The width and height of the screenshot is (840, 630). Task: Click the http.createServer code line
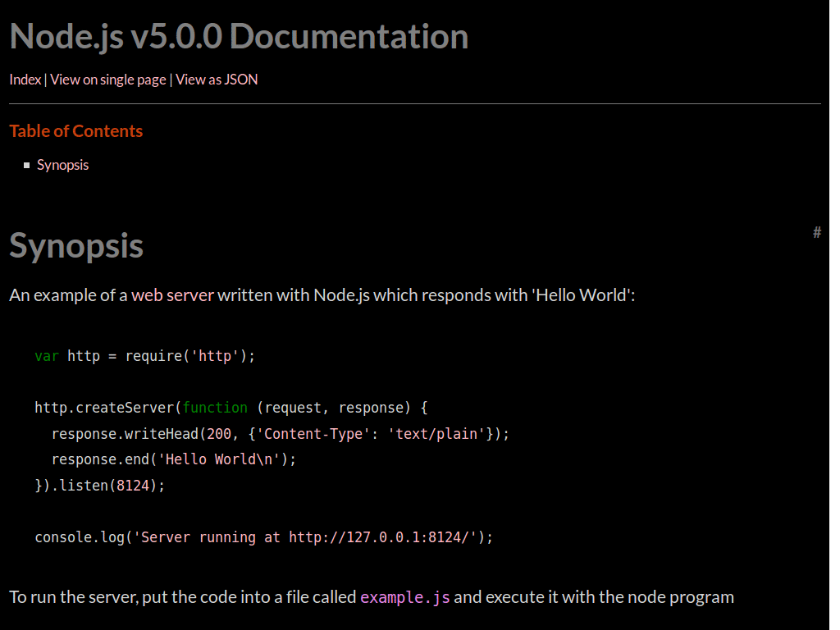click(x=231, y=409)
